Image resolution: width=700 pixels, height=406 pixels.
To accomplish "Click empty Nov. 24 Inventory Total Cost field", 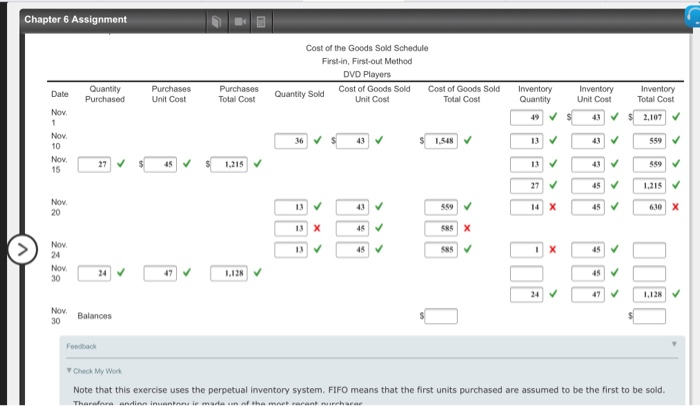I will coord(649,250).
